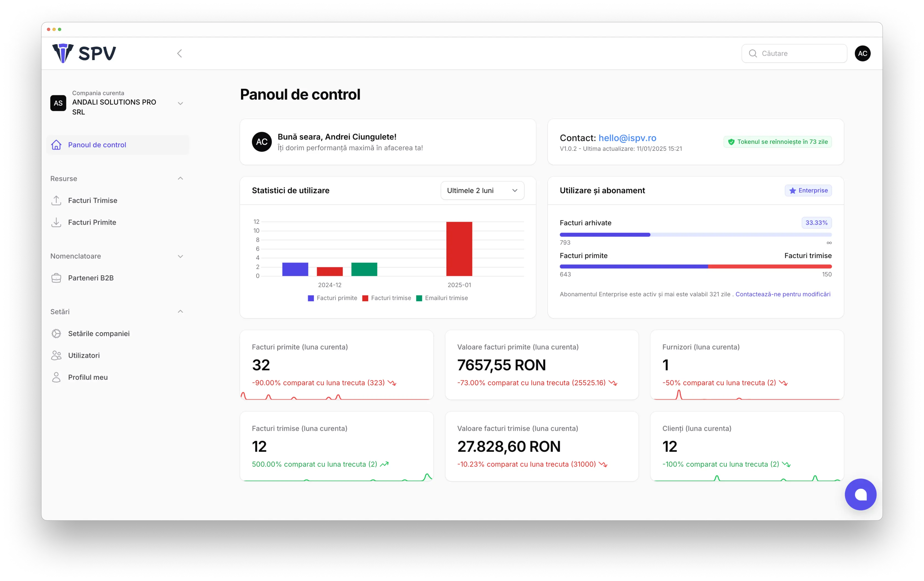Click the Clienți (luna curenta) card title

point(696,428)
